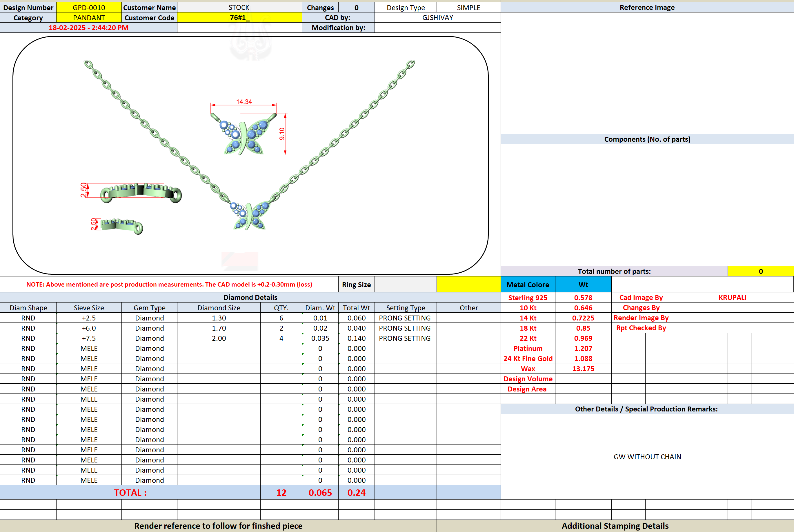Click the total weight 0.24 cell
Image resolution: width=794 pixels, height=532 pixels.
coord(357,493)
